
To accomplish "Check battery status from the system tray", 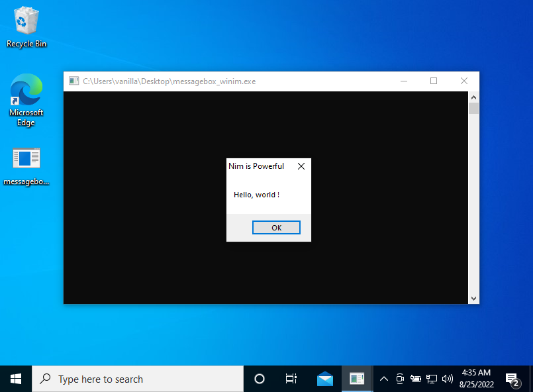I will (x=416, y=379).
